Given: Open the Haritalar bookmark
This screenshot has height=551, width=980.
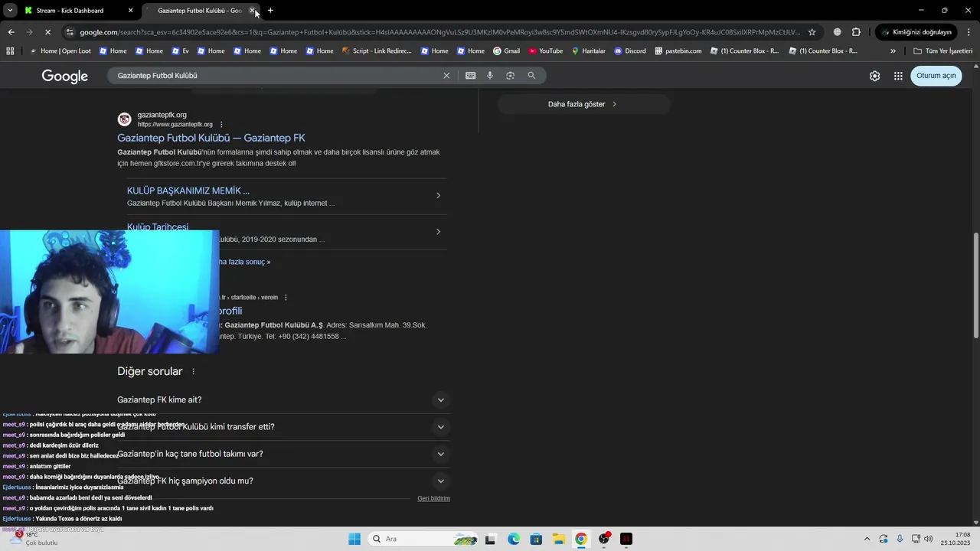Looking at the screenshot, I should pyautogui.click(x=588, y=51).
